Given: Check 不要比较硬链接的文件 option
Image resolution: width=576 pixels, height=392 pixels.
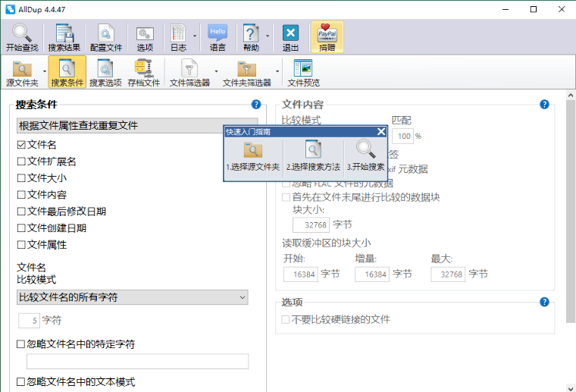Looking at the screenshot, I should (x=286, y=320).
